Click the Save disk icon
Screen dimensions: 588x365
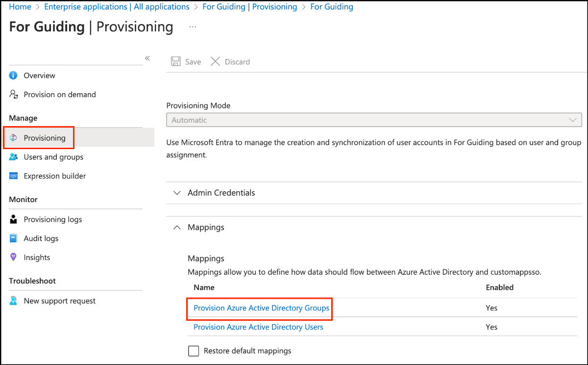175,62
